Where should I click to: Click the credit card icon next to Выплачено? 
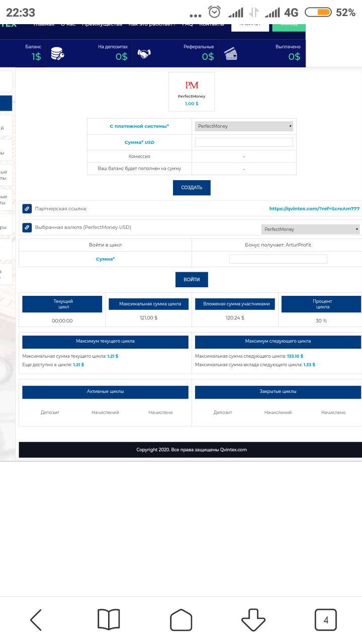pyautogui.click(x=231, y=53)
